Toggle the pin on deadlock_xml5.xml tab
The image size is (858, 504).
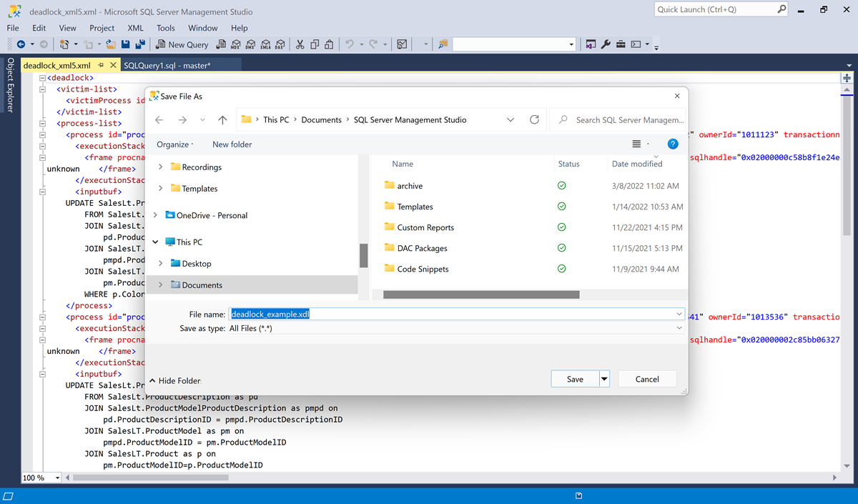point(101,65)
